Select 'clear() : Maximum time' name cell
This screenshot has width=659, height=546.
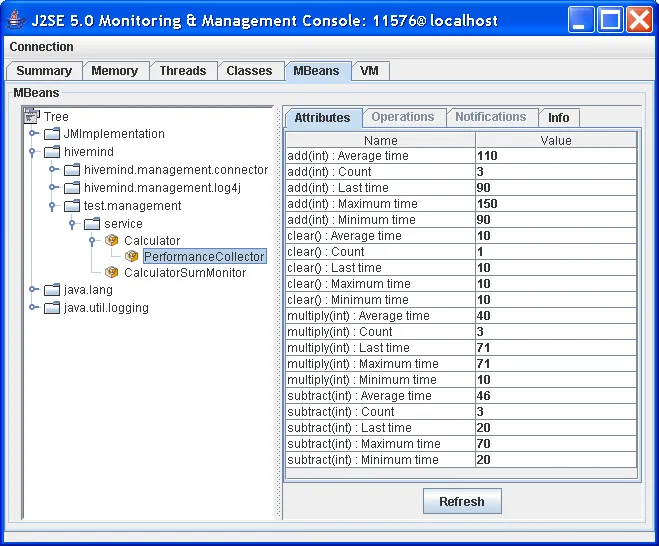(381, 283)
